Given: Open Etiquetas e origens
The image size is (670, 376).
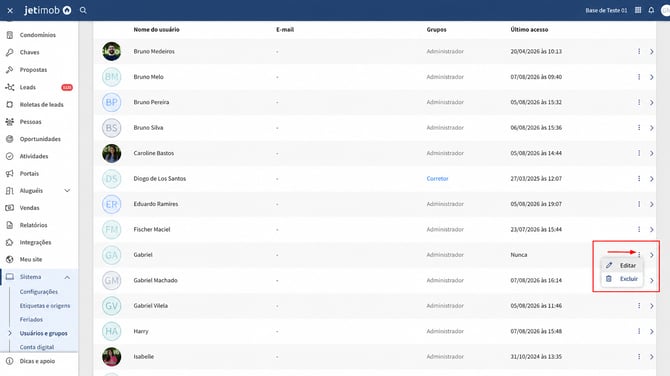Looking at the screenshot, I should 45,306.
